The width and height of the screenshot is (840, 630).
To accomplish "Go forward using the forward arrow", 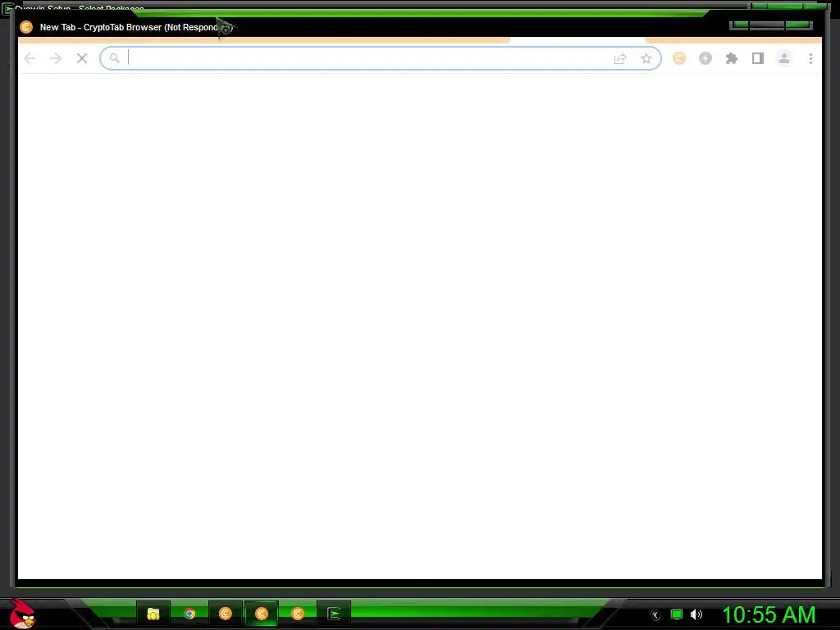I will [x=56, y=58].
